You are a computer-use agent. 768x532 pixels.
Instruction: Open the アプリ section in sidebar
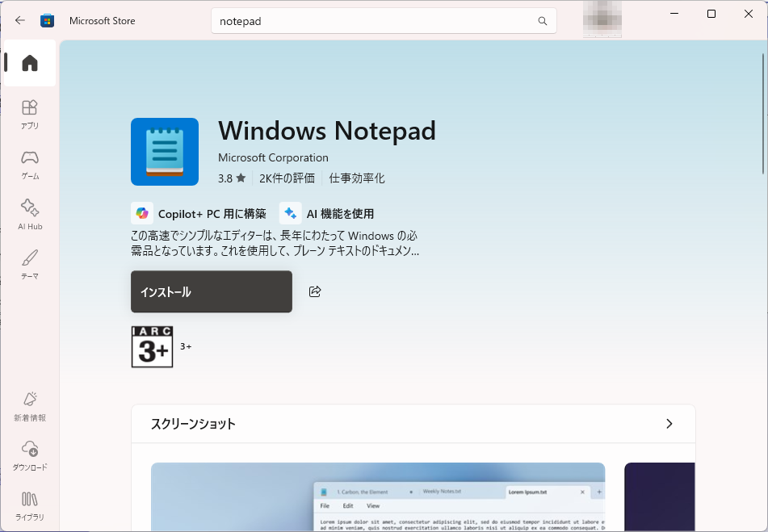tap(30, 114)
